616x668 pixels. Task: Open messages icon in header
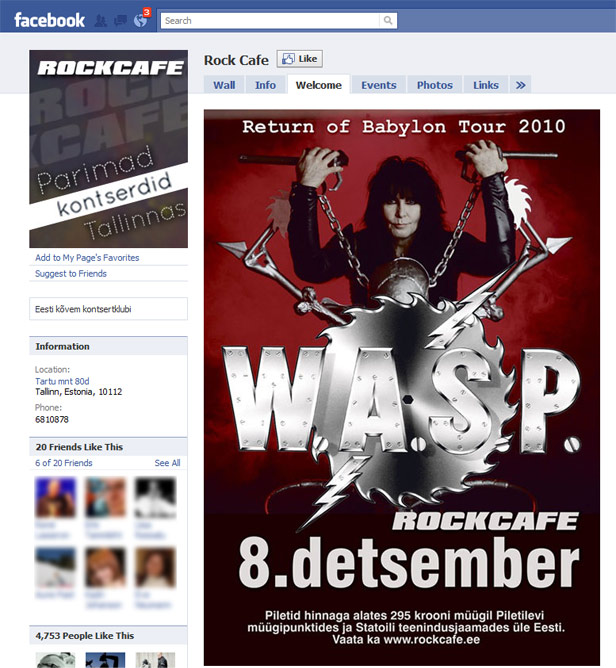point(121,20)
